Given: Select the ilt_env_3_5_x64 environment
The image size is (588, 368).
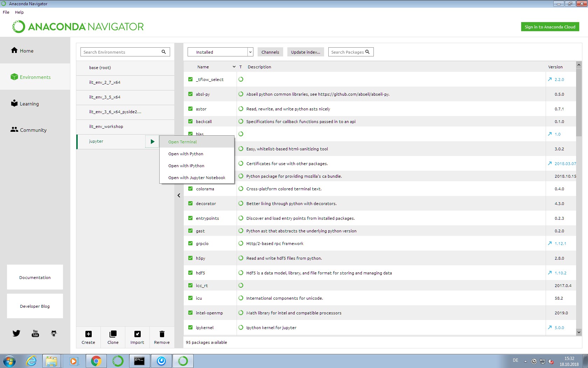Looking at the screenshot, I should tap(125, 97).
